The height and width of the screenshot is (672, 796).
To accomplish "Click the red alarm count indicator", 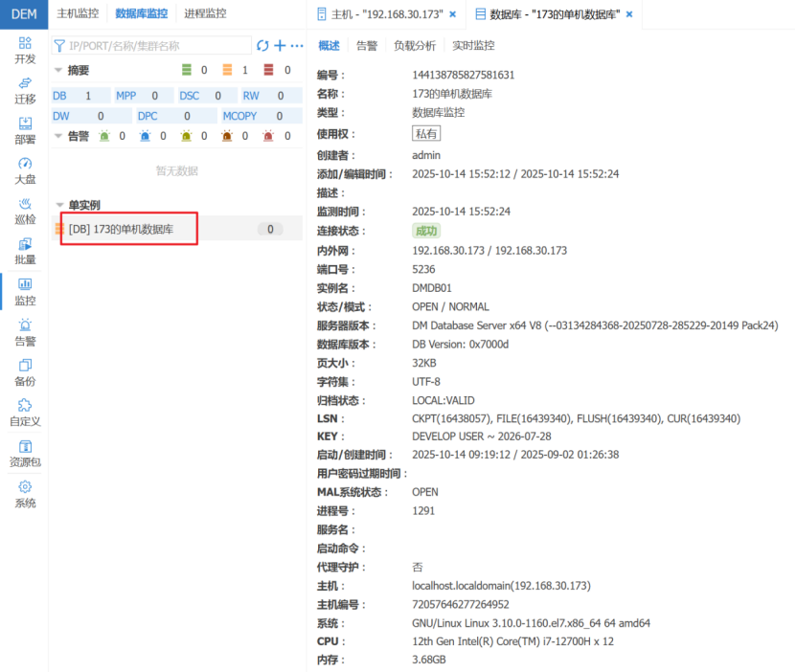I will pyautogui.click(x=269, y=70).
